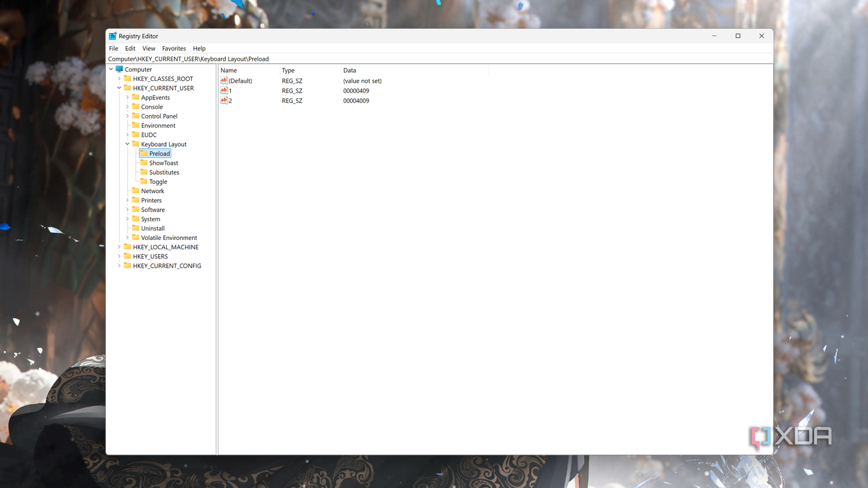Click the Volatile Environment folder icon
The width and height of the screenshot is (868, 488).
coord(135,237)
